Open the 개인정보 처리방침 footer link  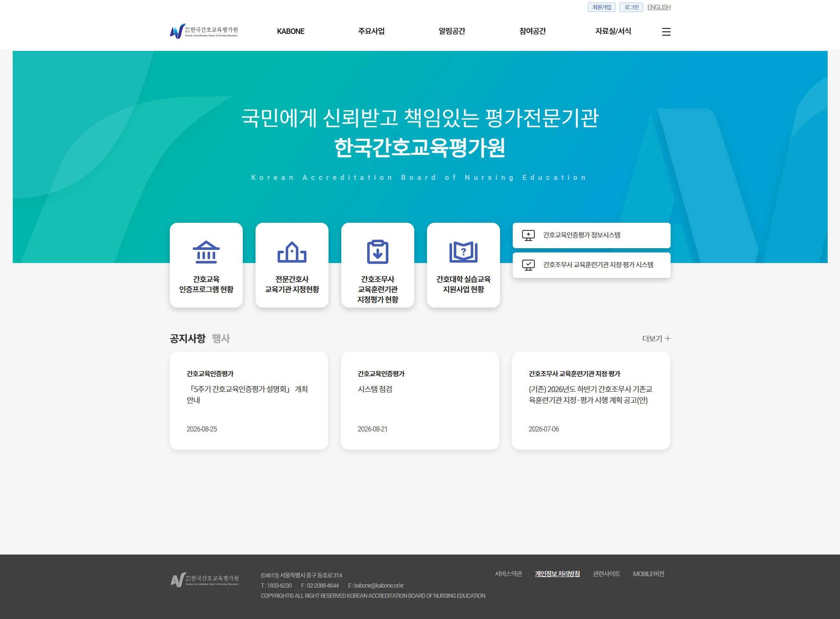tap(557, 574)
